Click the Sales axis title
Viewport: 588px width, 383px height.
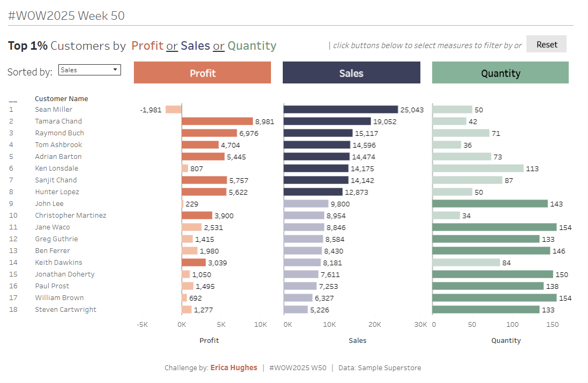click(x=358, y=340)
